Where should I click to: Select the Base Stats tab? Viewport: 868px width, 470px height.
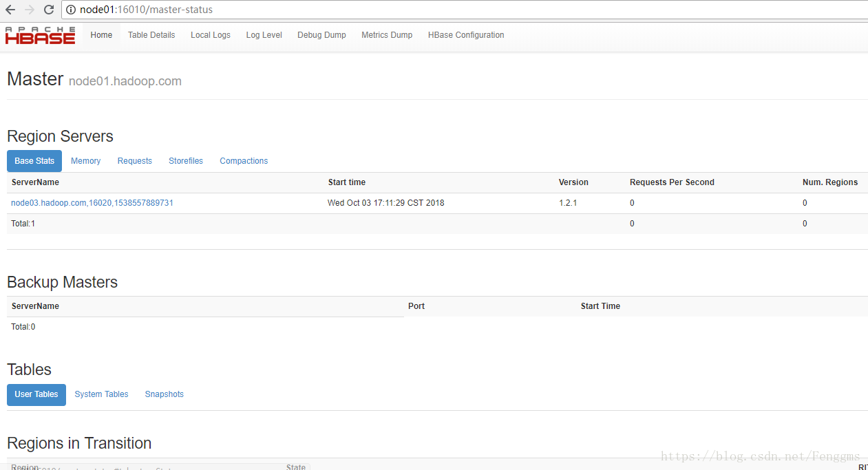34,161
